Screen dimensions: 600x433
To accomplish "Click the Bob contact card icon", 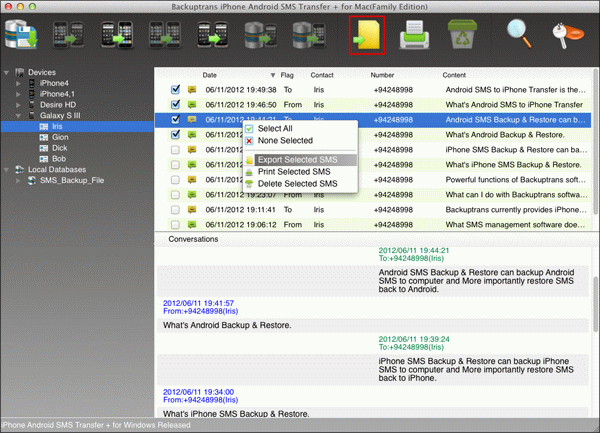I will tap(44, 159).
